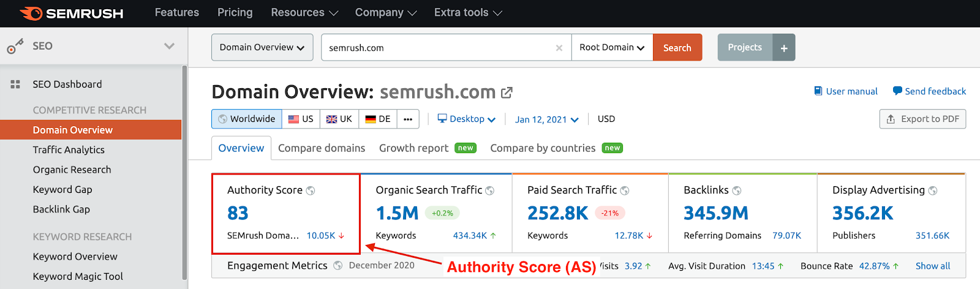The width and height of the screenshot is (980, 289).
Task: Open the Domain Overview dropdown
Action: 262,47
